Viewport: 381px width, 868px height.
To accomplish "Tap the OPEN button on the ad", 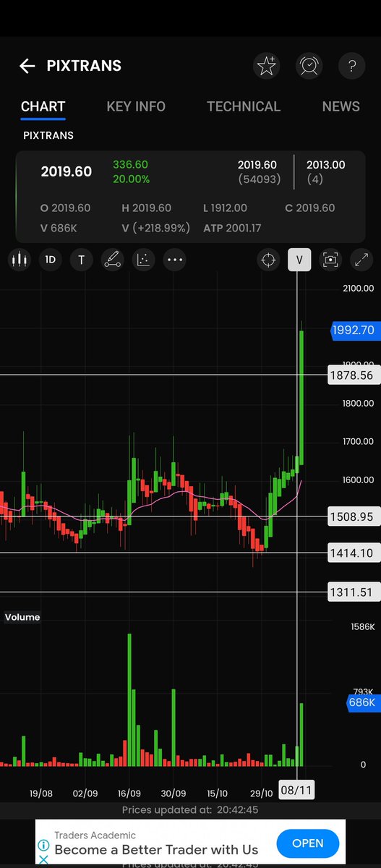I will 309,843.
